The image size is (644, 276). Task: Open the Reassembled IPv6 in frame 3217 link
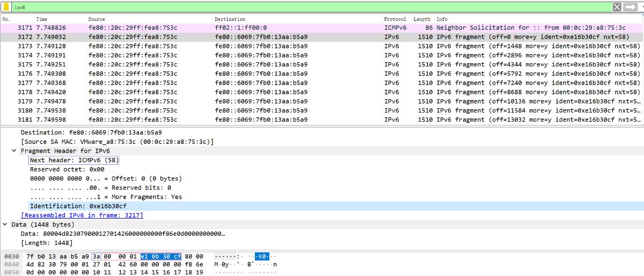pos(82,215)
